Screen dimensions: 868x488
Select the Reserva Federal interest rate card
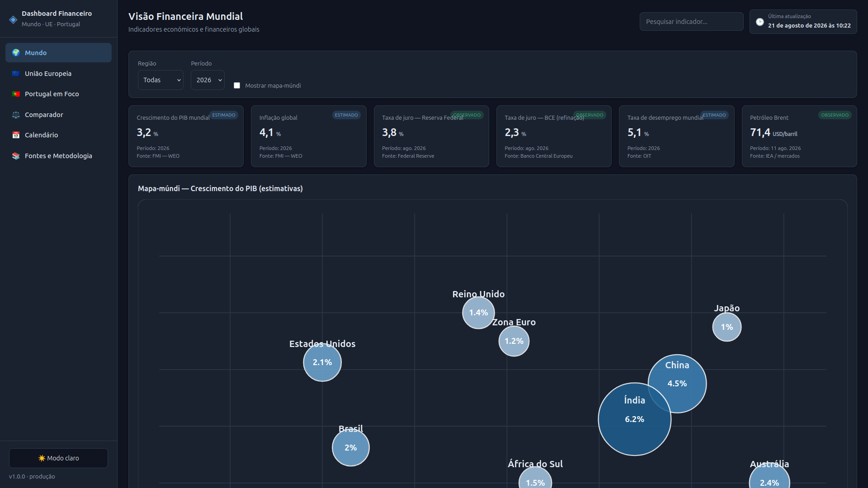tap(431, 136)
